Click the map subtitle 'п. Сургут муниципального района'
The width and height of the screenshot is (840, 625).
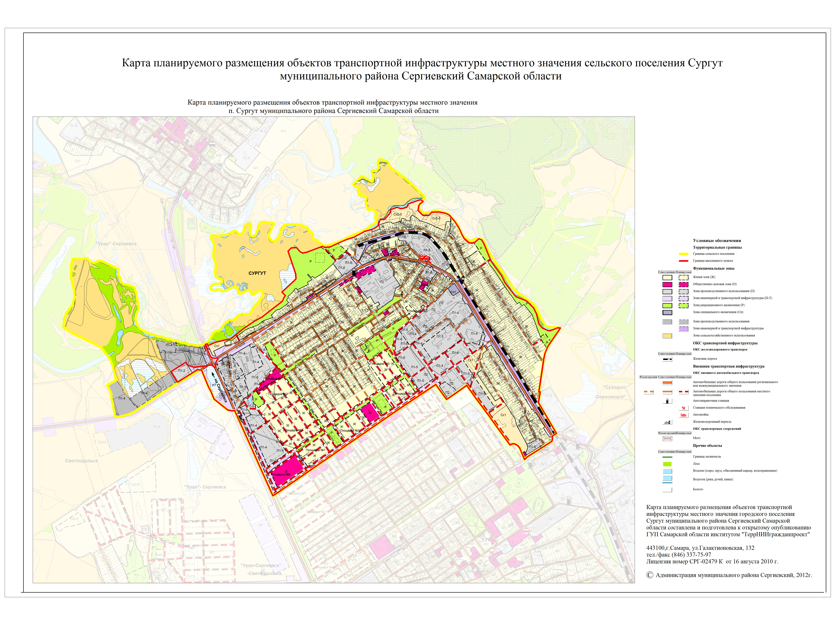coord(333,111)
